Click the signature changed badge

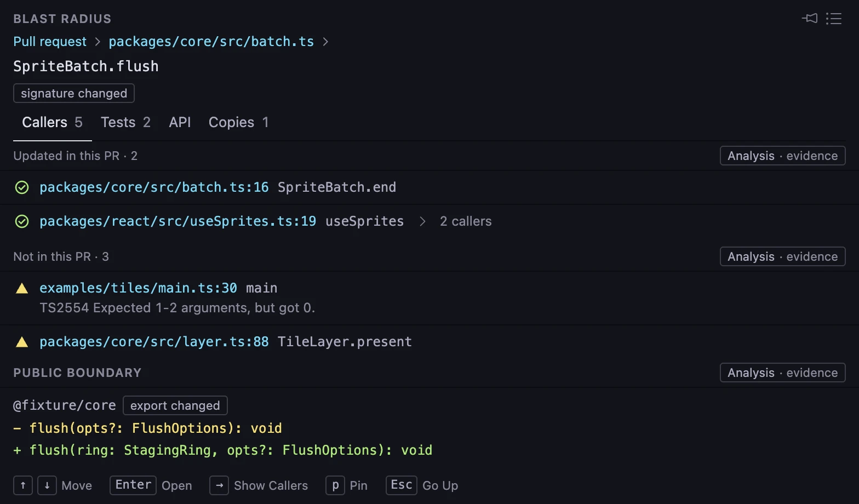[x=74, y=93]
